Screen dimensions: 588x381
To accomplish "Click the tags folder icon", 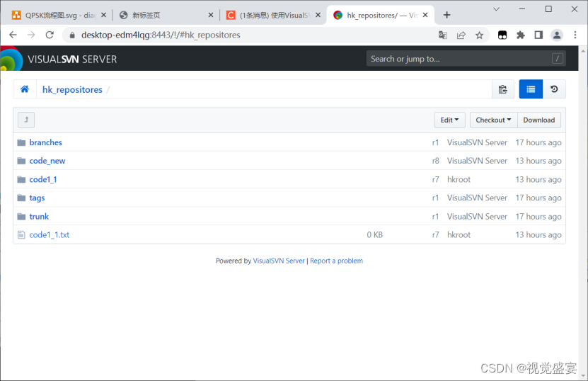I will [21, 198].
